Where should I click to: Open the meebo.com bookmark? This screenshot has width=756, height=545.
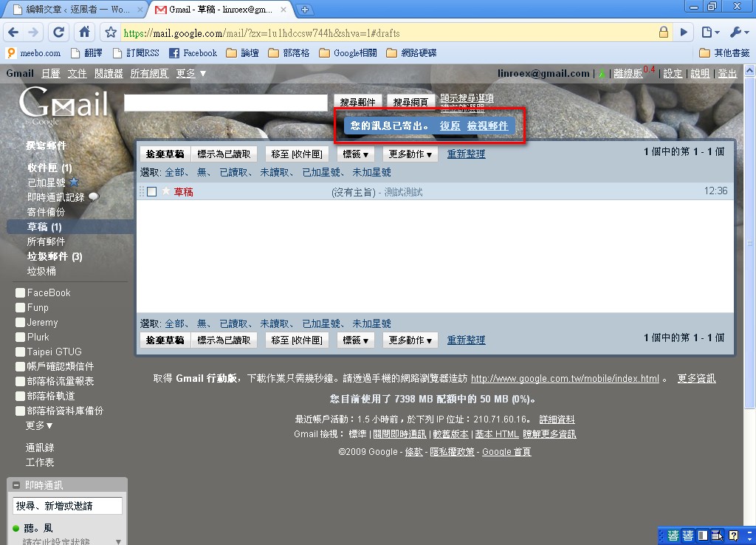point(34,53)
